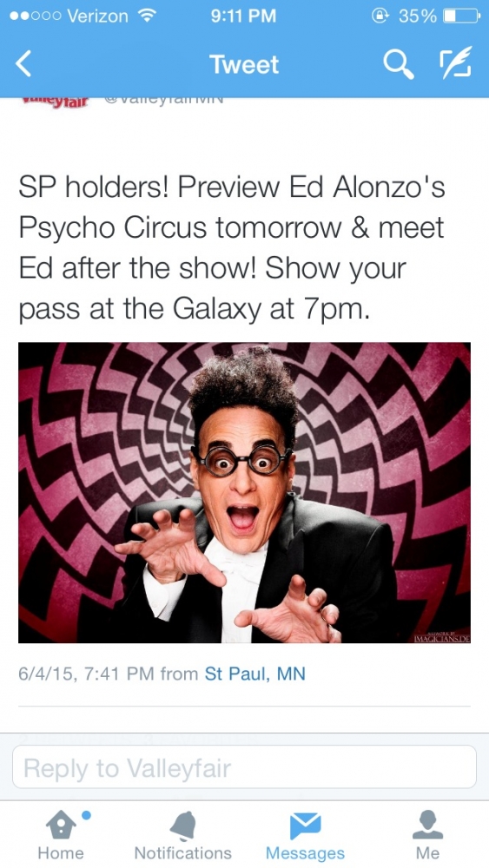Screen dimensions: 489x868
Task: Tap the Wi-Fi icon in the status bar
Action: 147,16
